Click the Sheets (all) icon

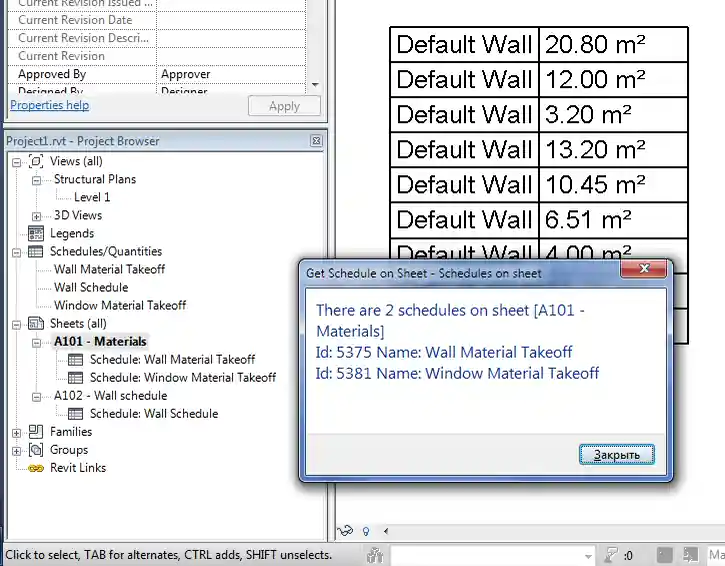[x=36, y=323]
